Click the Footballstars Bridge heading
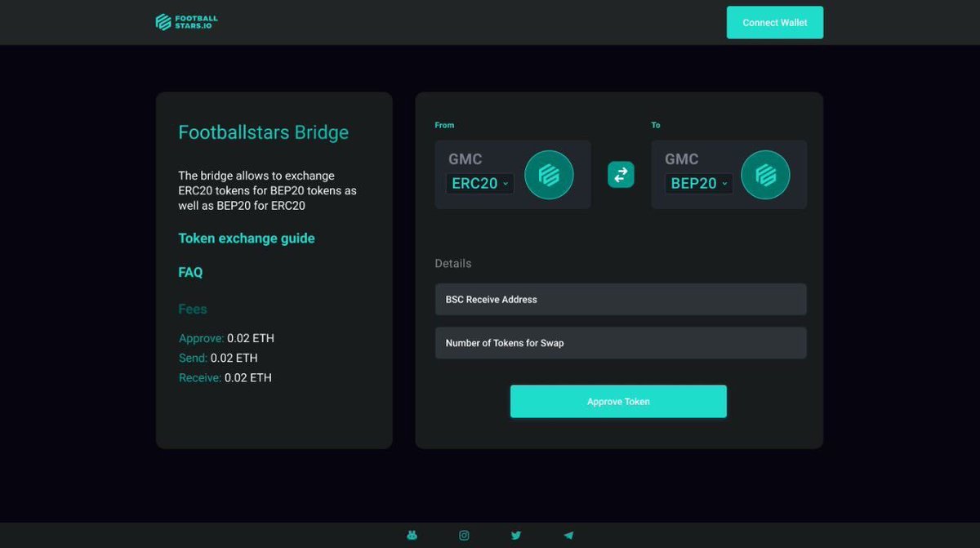 263,132
